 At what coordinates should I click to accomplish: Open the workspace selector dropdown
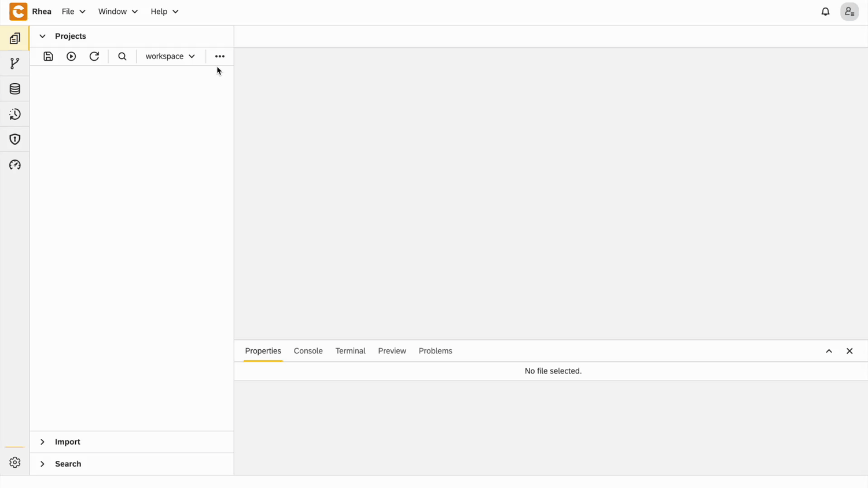(170, 56)
